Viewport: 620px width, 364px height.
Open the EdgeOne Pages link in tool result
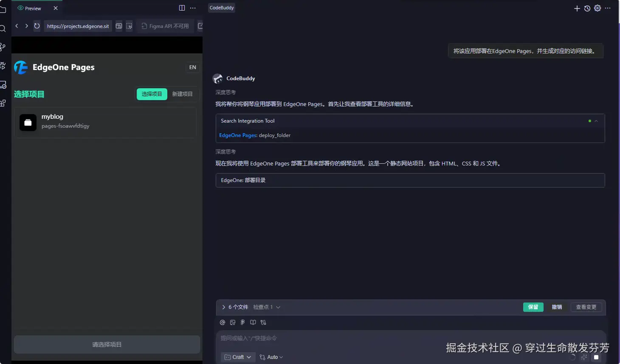point(238,135)
